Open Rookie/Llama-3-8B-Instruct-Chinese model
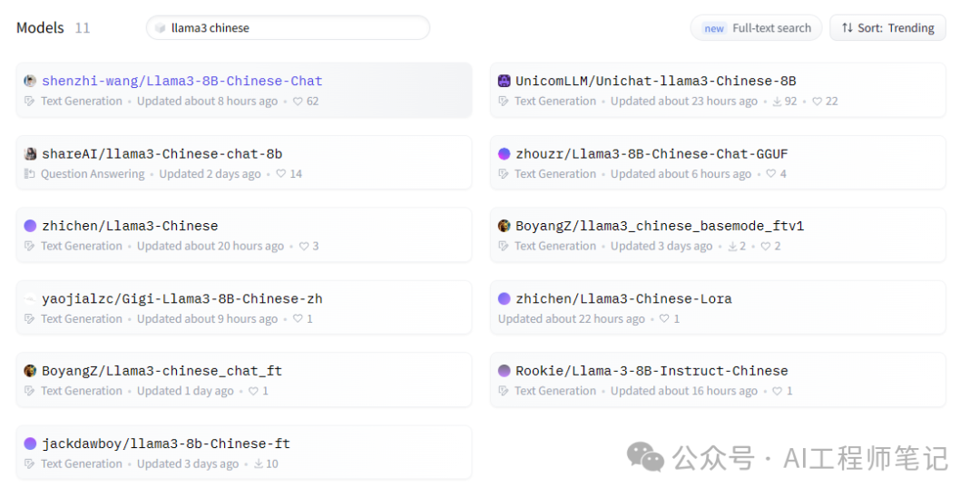Screen dimensions: 980x497 click(x=651, y=371)
